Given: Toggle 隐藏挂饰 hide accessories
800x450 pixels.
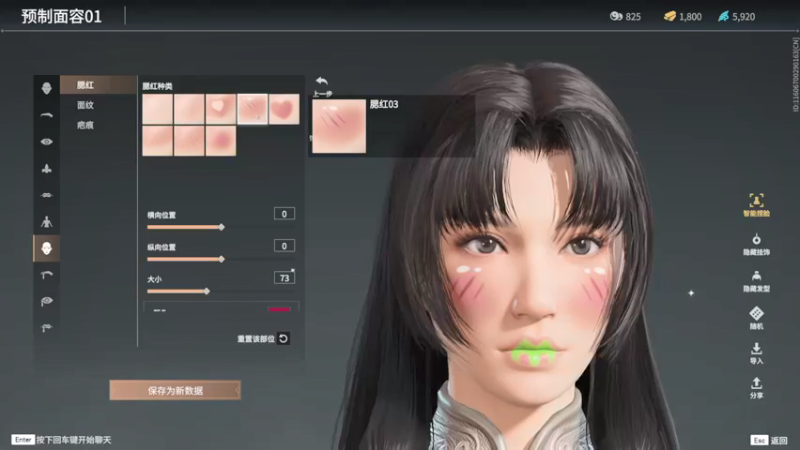Looking at the screenshot, I should [x=756, y=244].
